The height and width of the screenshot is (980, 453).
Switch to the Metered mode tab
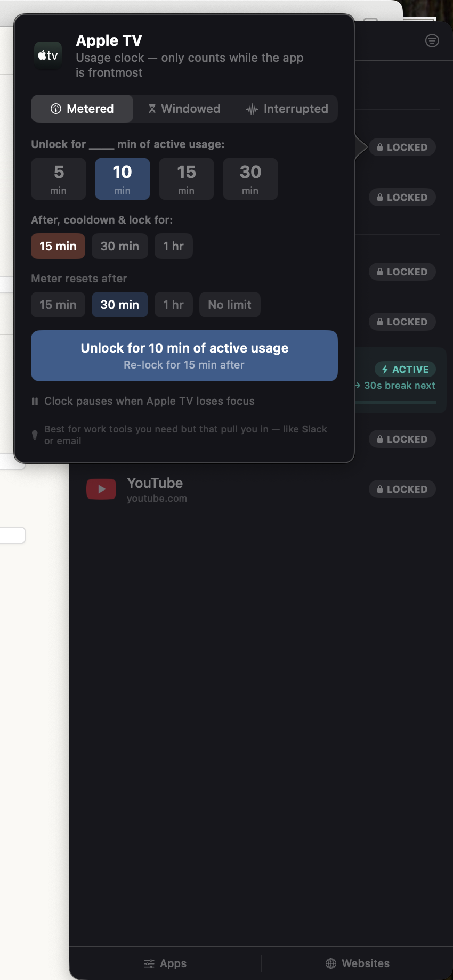point(82,109)
